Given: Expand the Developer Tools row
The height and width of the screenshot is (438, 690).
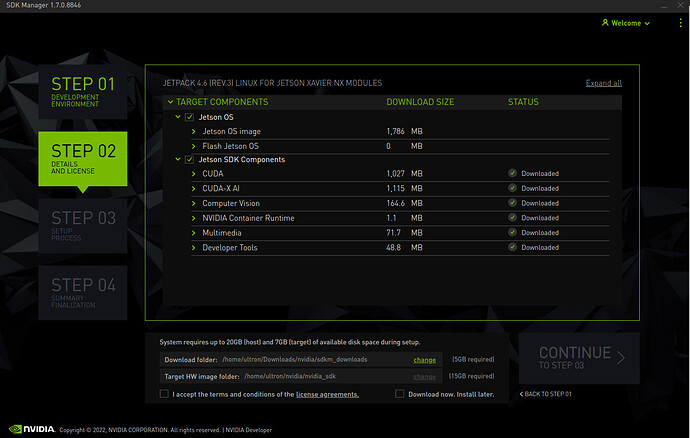Looking at the screenshot, I should (x=194, y=247).
